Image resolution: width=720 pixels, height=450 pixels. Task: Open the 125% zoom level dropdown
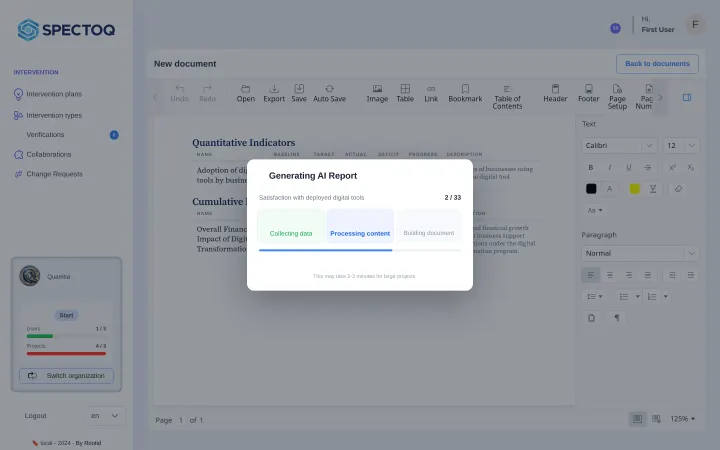point(682,419)
